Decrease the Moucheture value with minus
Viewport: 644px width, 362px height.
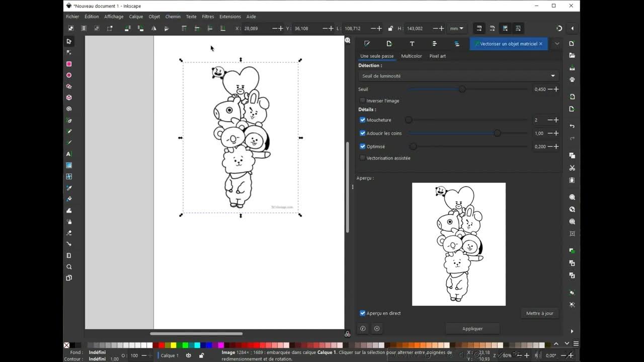tap(549, 120)
